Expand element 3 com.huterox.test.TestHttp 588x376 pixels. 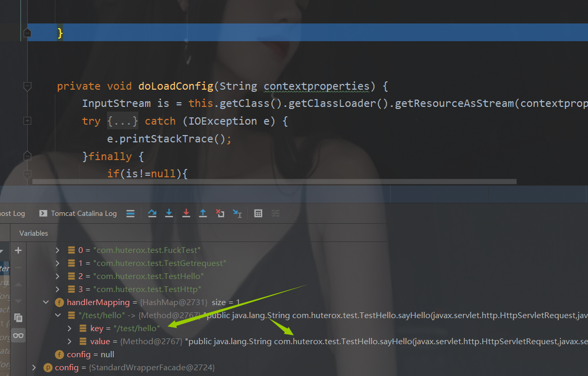click(x=57, y=289)
